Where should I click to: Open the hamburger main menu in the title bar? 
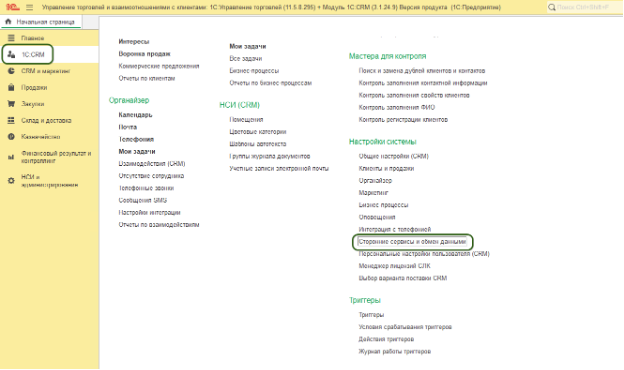[x=29, y=7]
